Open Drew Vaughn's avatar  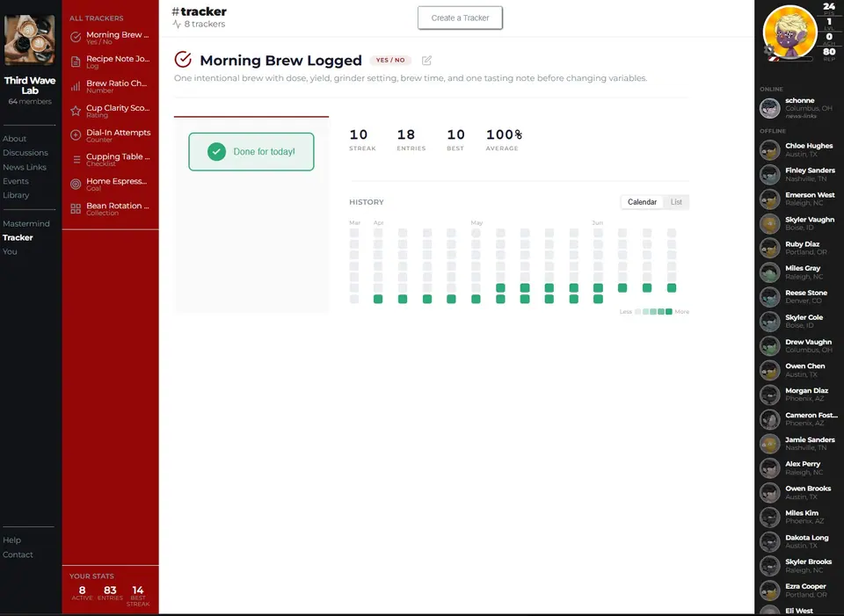point(770,346)
